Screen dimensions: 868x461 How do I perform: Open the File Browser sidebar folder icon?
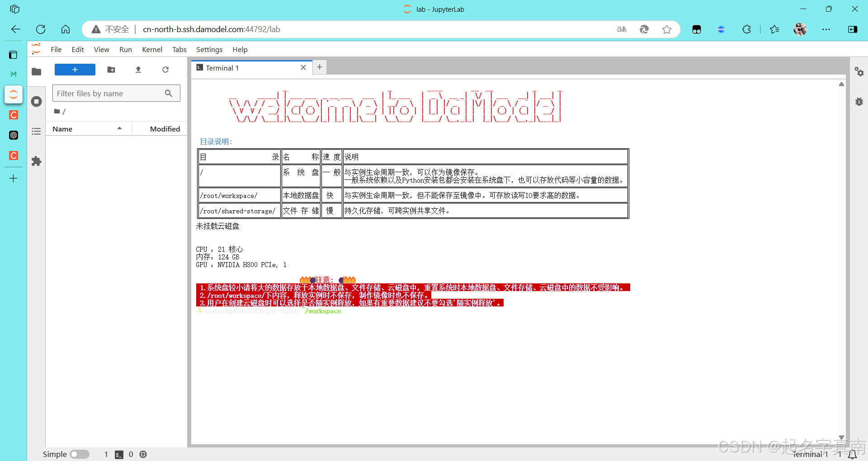point(37,71)
